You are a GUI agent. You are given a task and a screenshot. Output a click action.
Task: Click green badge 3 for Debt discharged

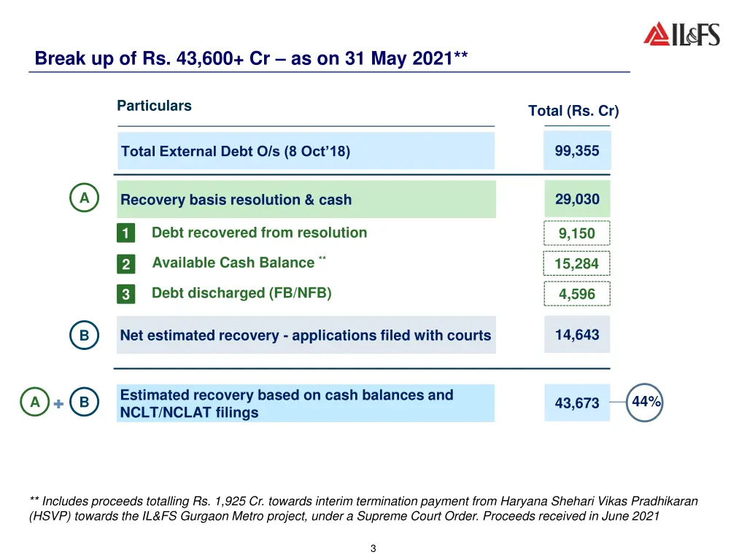125,295
